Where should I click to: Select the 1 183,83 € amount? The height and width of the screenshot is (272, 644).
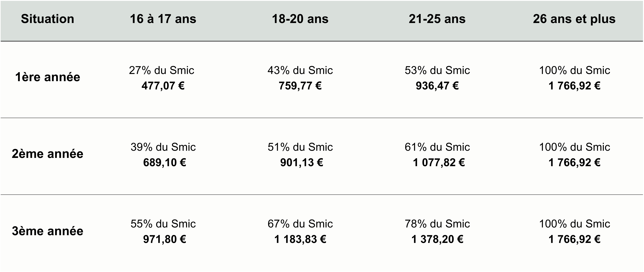tap(300, 239)
